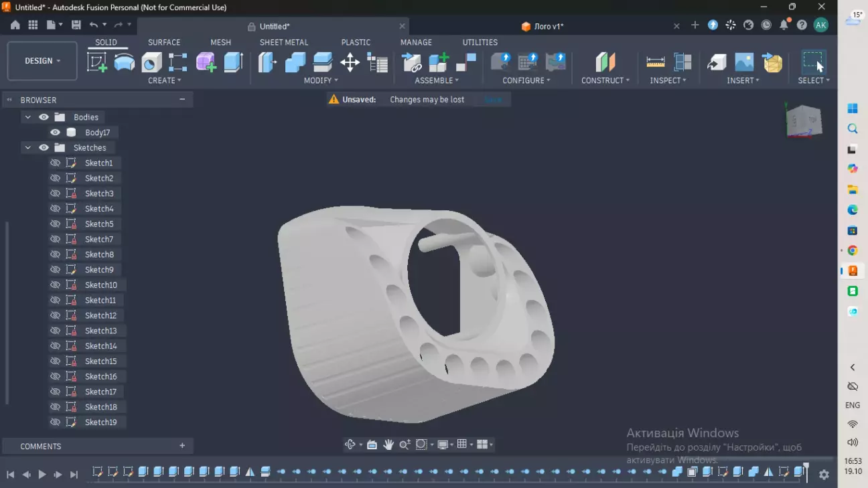Click the ViewCube in viewport corner
Screen dimensions: 868x488
point(803,121)
